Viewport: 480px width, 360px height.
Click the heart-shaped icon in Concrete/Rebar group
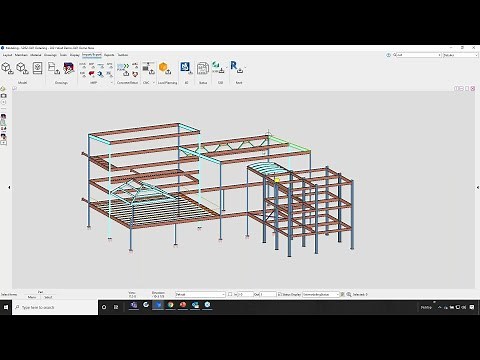tap(135, 74)
